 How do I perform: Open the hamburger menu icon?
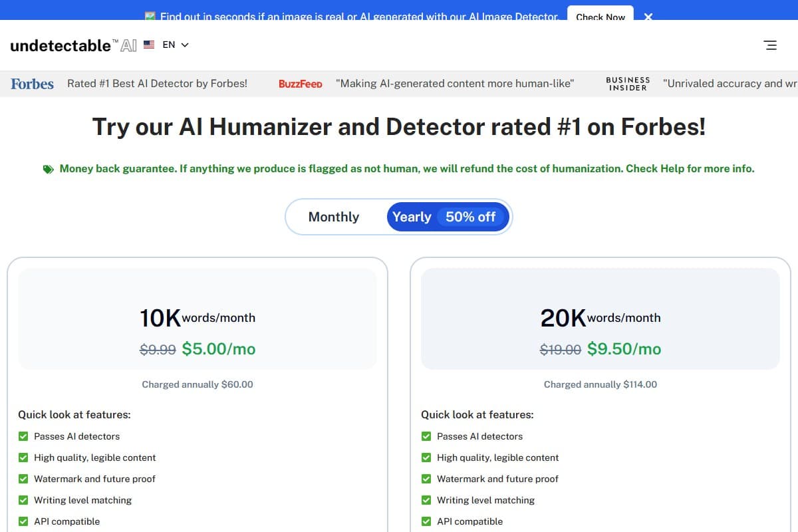point(770,45)
